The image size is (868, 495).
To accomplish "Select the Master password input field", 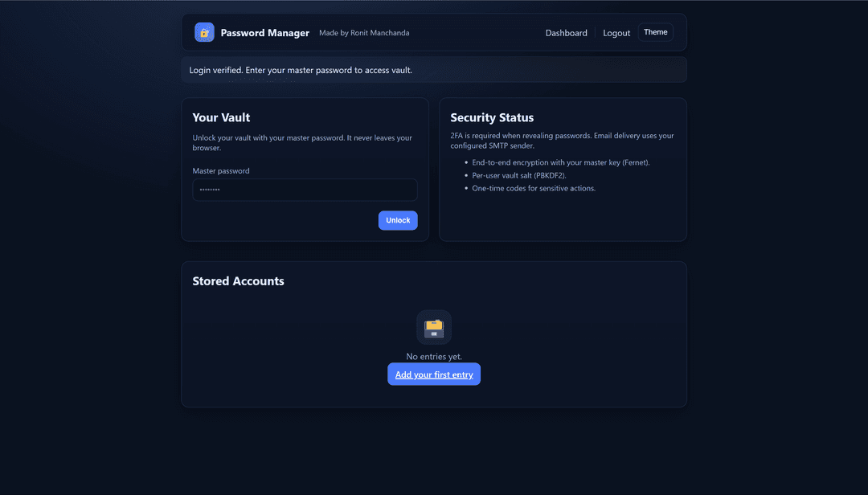I will 305,190.
